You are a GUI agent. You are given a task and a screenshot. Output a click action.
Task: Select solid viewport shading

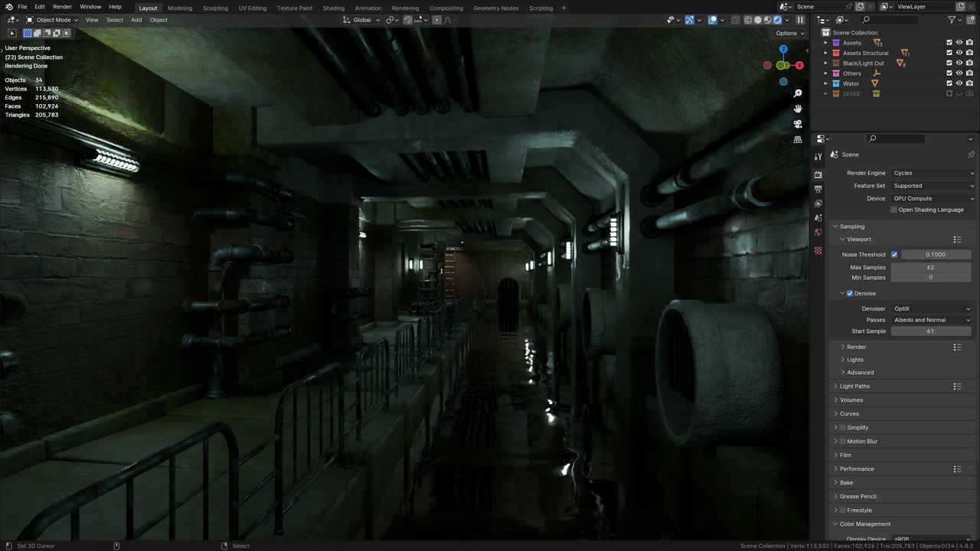click(x=758, y=20)
